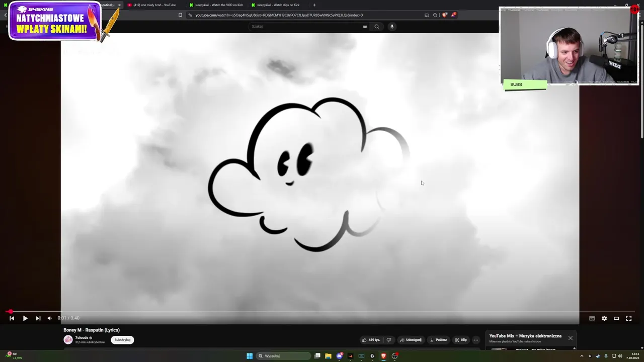Like the video with 439 tys. likes
Image resolution: width=644 pixels, height=362 pixels.
click(371, 340)
